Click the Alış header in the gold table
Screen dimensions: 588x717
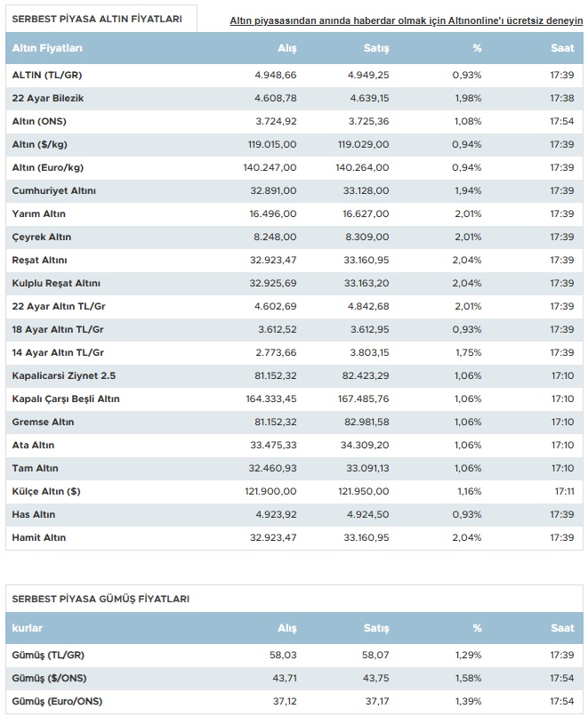tap(287, 48)
